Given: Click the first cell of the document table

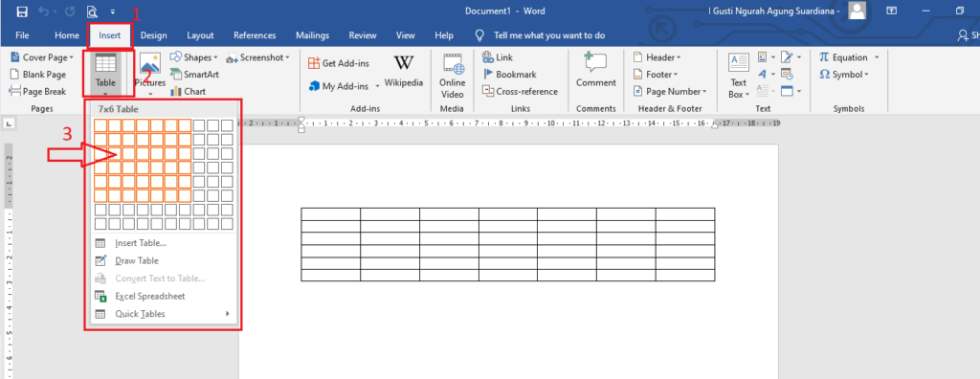Looking at the screenshot, I should [330, 213].
